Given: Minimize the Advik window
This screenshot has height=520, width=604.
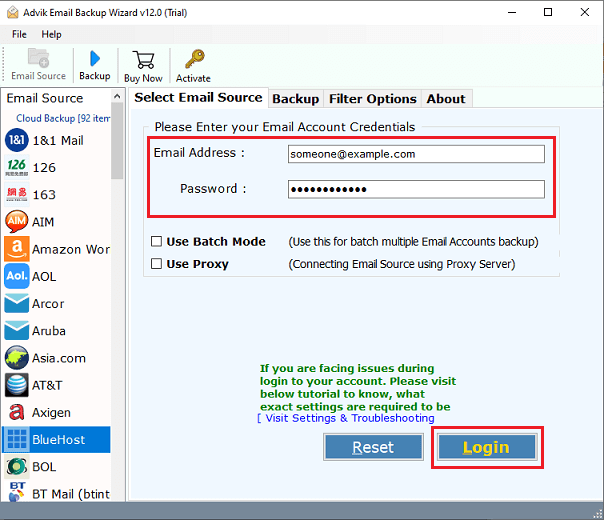Looking at the screenshot, I should tap(512, 12).
